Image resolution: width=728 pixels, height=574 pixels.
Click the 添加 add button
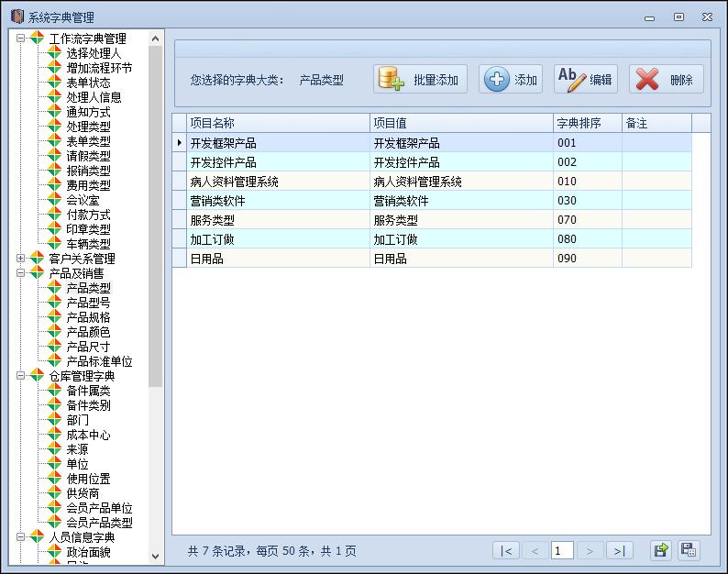pos(511,80)
